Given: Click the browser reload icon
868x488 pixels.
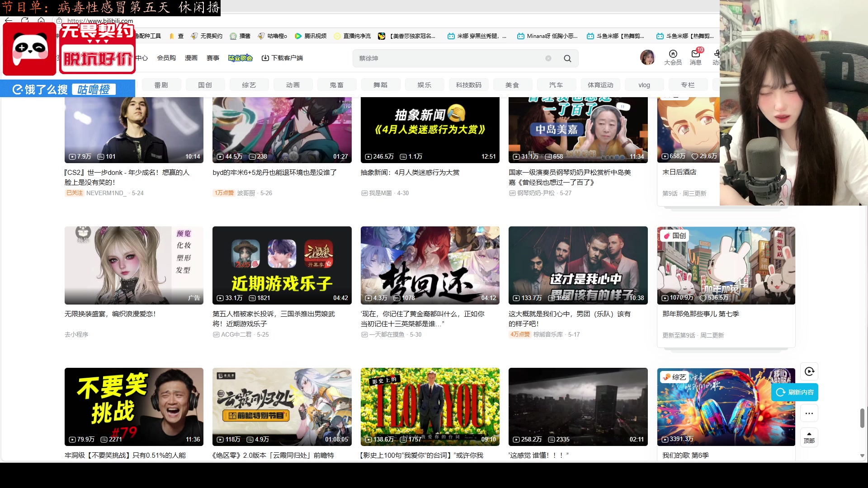Looking at the screenshot, I should 25,21.
